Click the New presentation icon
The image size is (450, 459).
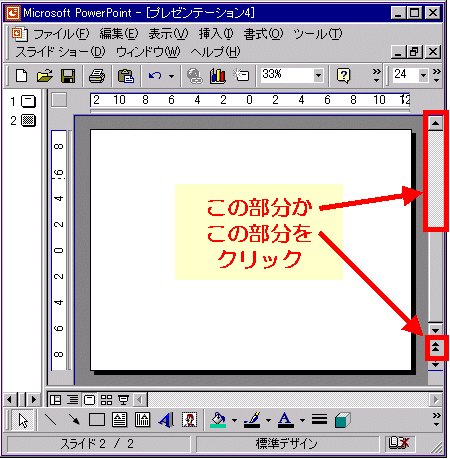[x=22, y=76]
